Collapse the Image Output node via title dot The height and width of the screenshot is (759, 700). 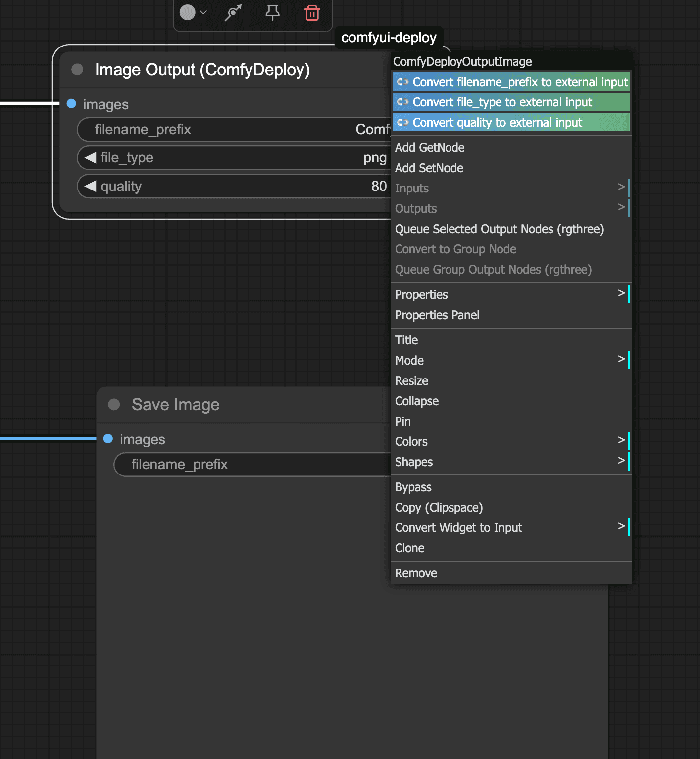pos(77,69)
